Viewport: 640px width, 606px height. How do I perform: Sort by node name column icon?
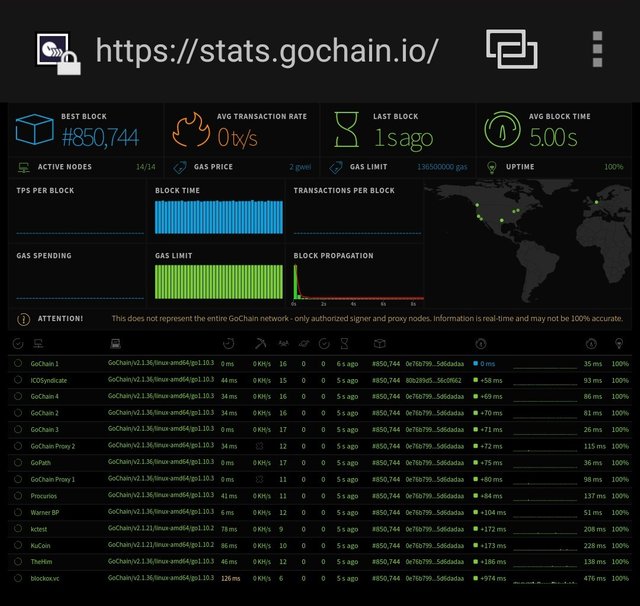point(39,344)
